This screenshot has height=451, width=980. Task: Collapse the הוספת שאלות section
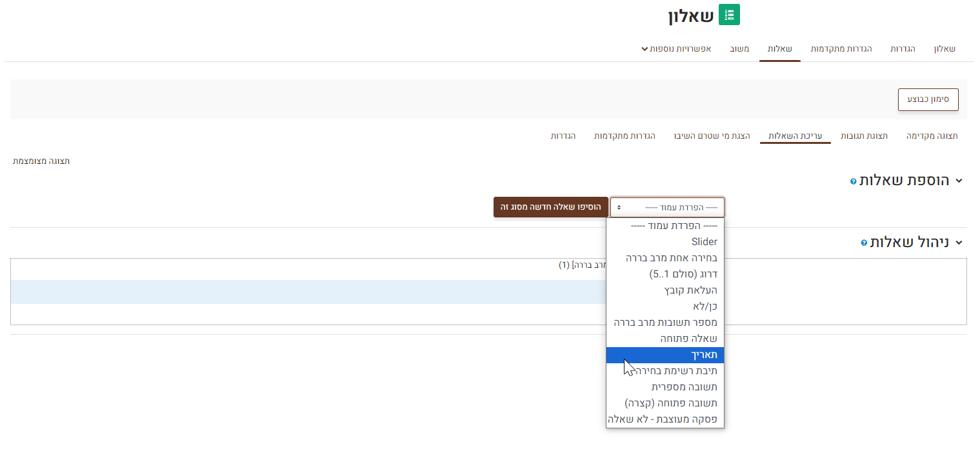tap(959, 181)
